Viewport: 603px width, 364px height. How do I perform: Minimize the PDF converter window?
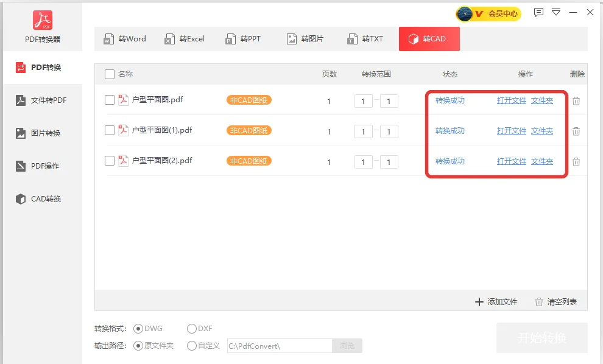tap(573, 12)
